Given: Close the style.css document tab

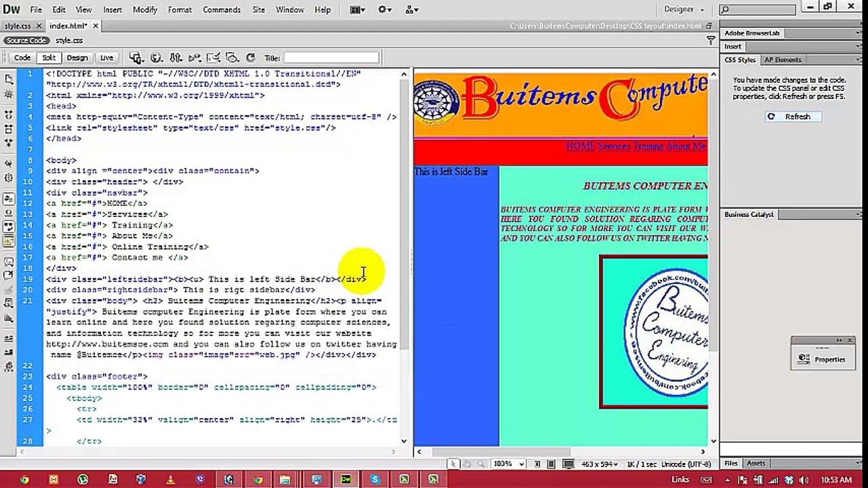Looking at the screenshot, I should click(39, 26).
